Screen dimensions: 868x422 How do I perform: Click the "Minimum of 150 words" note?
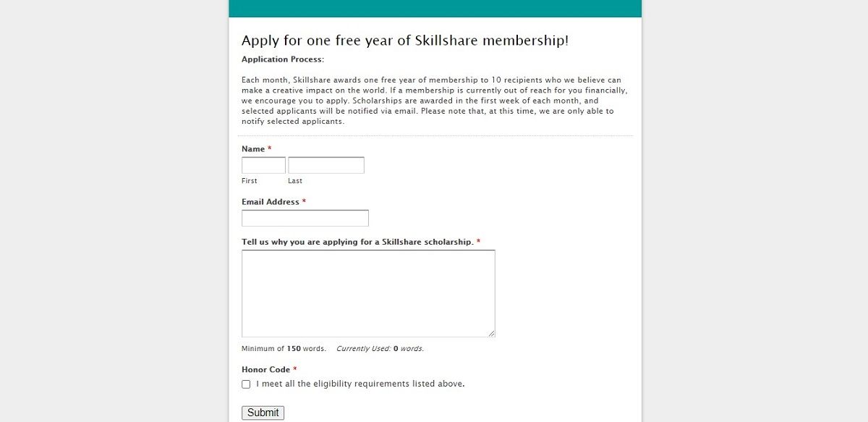(284, 349)
